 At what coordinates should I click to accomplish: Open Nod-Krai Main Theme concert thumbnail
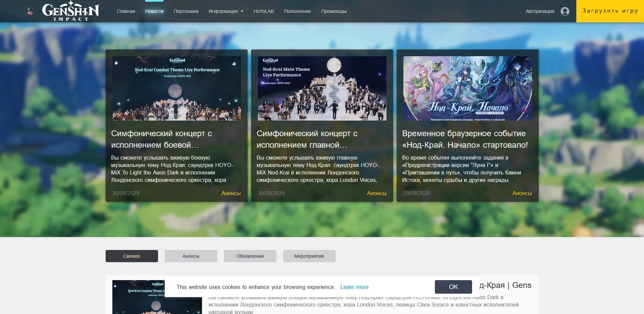point(322,88)
